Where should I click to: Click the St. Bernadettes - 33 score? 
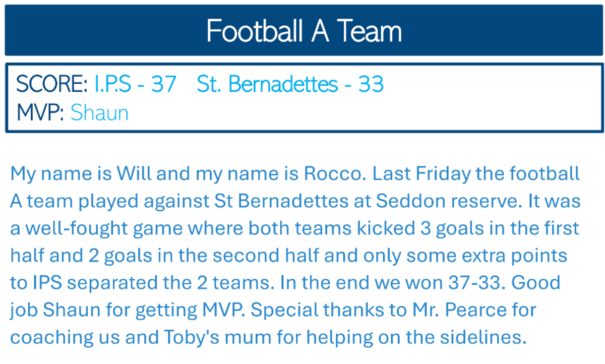click(290, 84)
